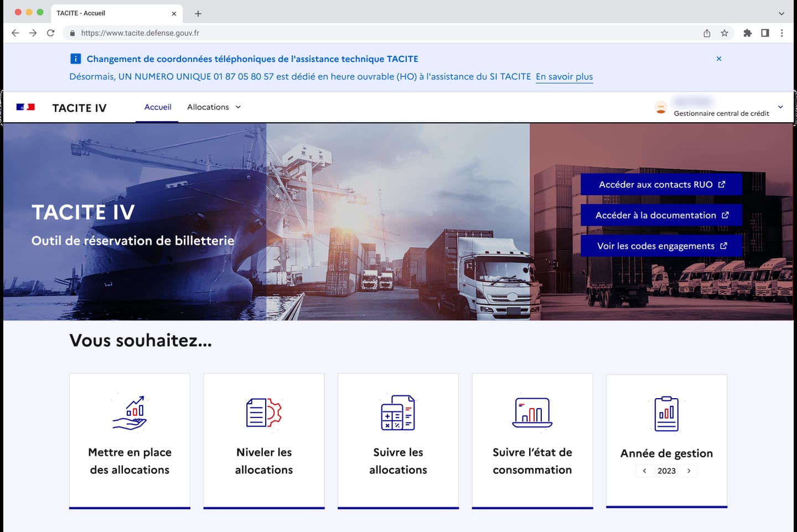The image size is (797, 532).
Task: Toggle the browser side panel
Action: click(765, 33)
